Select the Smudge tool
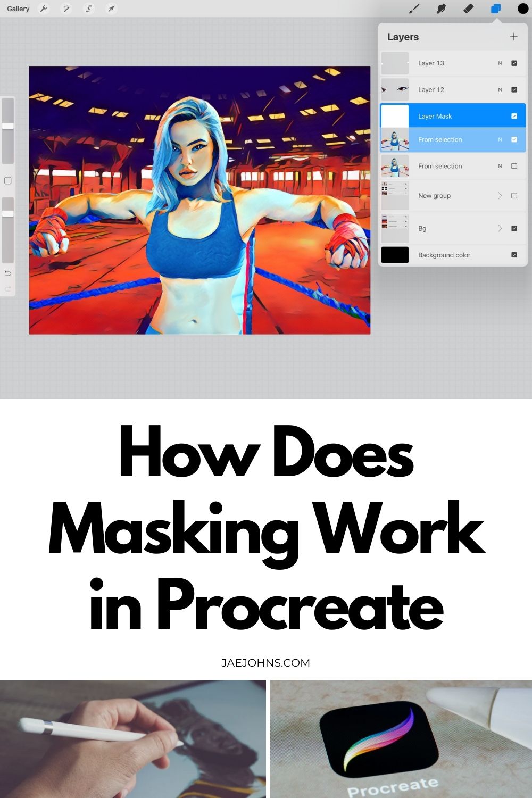The height and width of the screenshot is (798, 532). tap(441, 9)
